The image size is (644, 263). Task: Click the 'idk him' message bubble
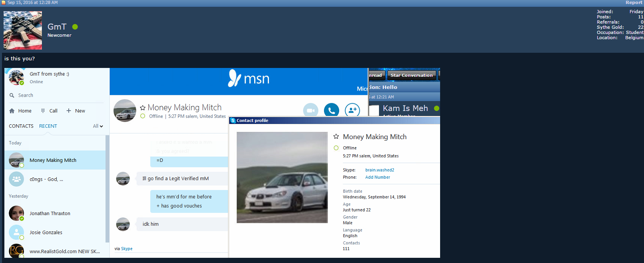182,224
